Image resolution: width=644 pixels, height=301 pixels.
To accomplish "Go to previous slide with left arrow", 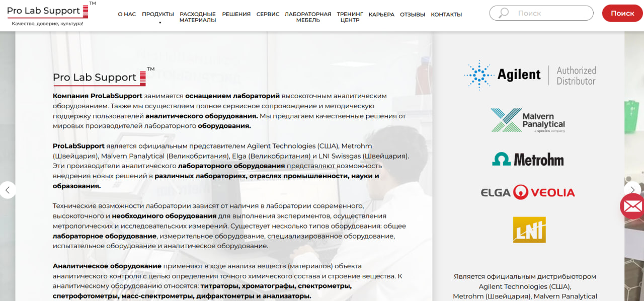I will [8, 190].
